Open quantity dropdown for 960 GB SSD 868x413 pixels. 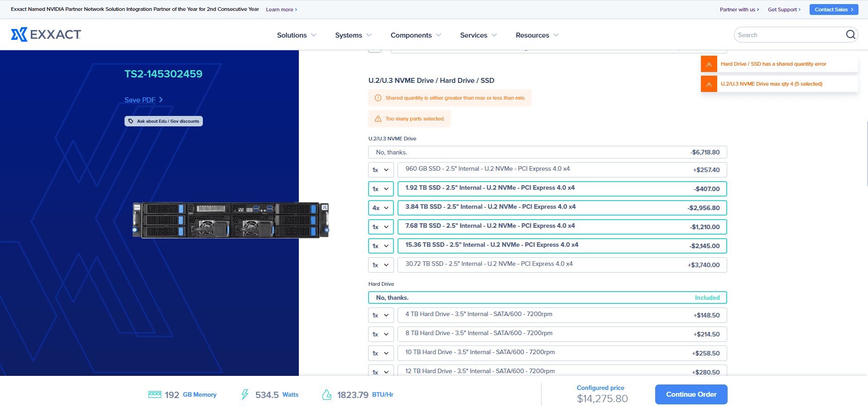381,170
